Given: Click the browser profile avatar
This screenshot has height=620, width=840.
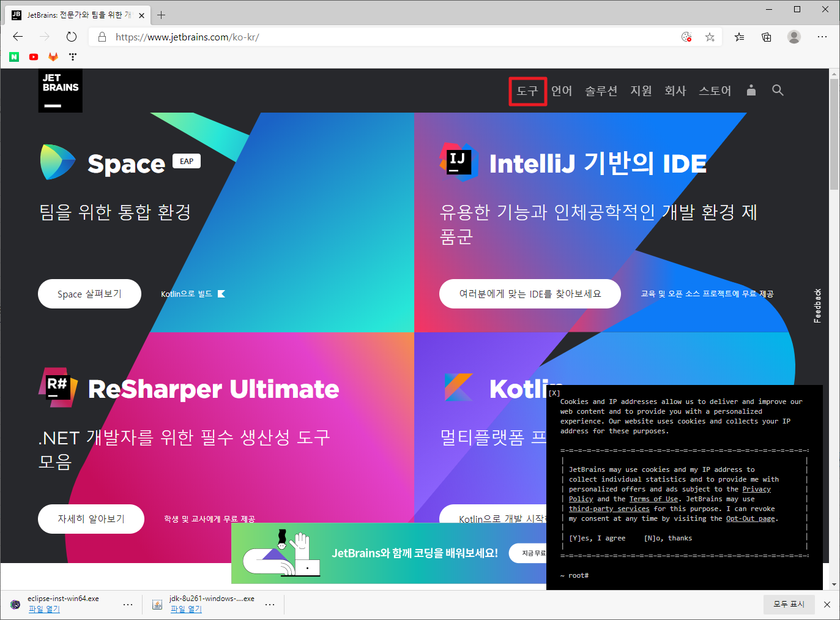Looking at the screenshot, I should [x=794, y=37].
